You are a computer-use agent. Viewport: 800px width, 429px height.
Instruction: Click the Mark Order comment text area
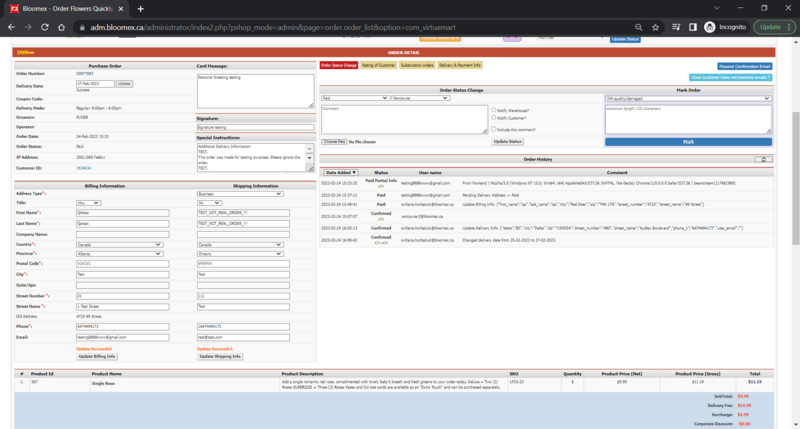tap(688, 119)
